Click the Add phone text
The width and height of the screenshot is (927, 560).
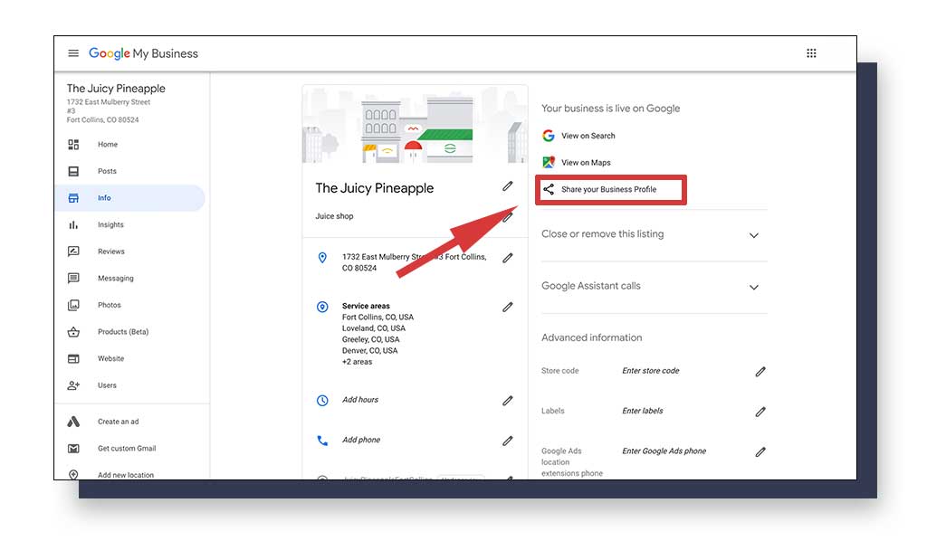tap(361, 440)
